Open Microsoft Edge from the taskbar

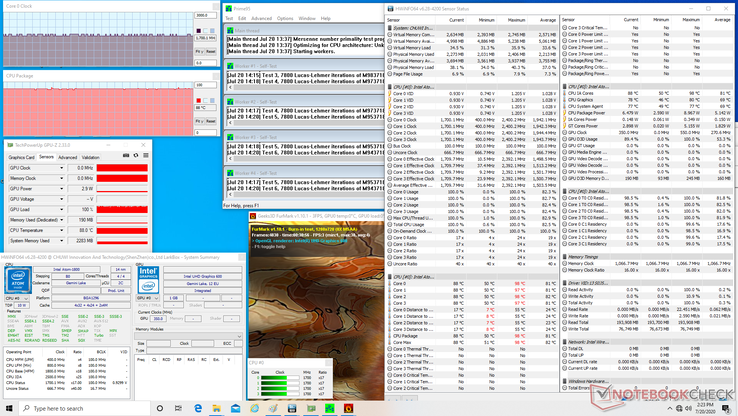[x=198, y=408]
